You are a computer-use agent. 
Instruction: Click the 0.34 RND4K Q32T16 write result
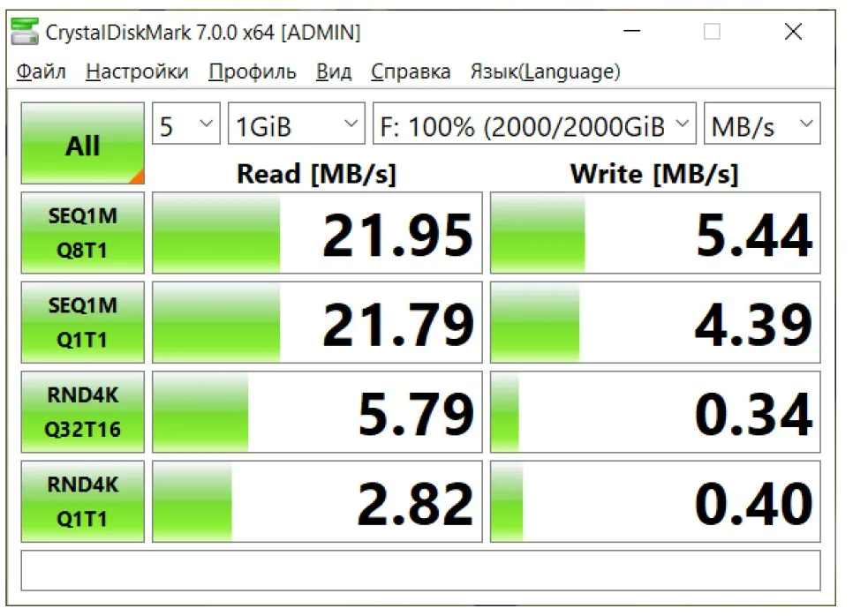point(655,411)
